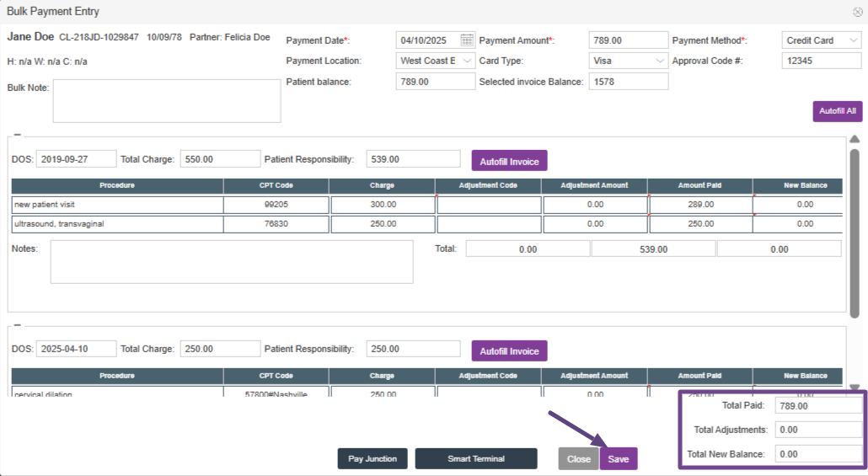
Task: Autofill Invoice for the 2019-09-27 visit
Action: coord(509,160)
